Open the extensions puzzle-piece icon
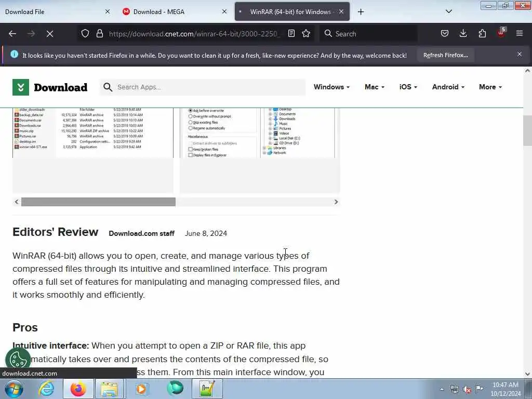Viewport: 532px width, 399px height. (482, 34)
